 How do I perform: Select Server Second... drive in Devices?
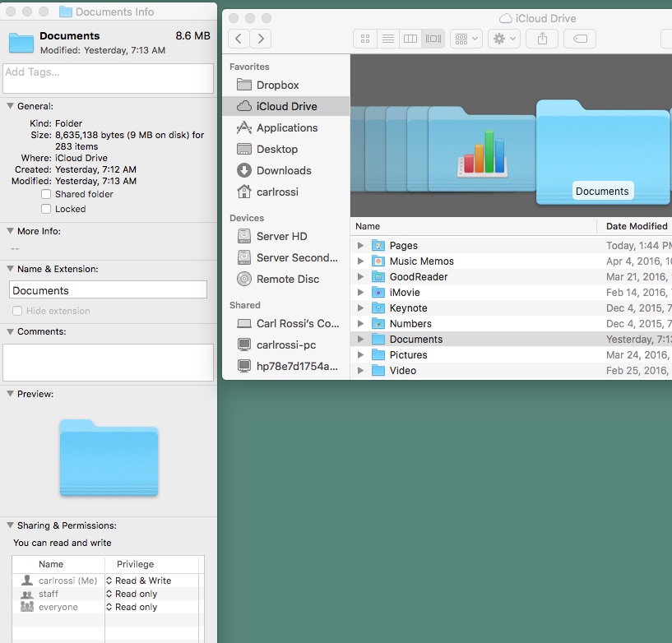pyautogui.click(x=286, y=257)
